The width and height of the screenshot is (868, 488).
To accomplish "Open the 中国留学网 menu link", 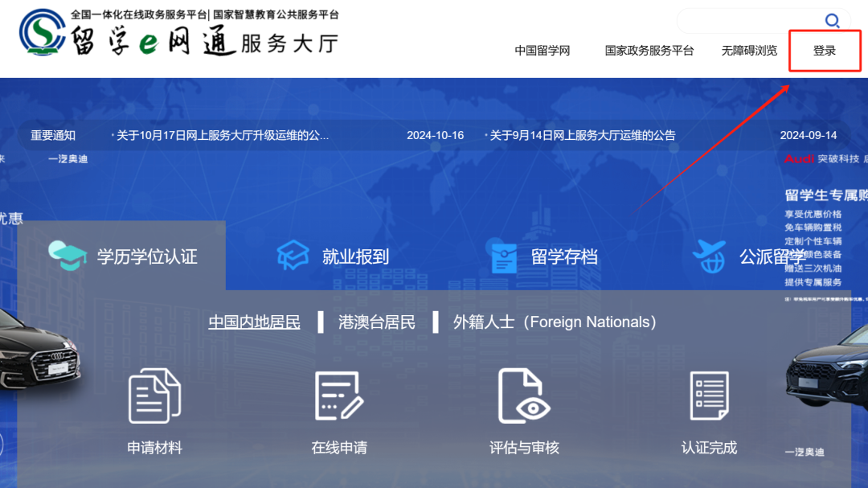I will [x=542, y=51].
